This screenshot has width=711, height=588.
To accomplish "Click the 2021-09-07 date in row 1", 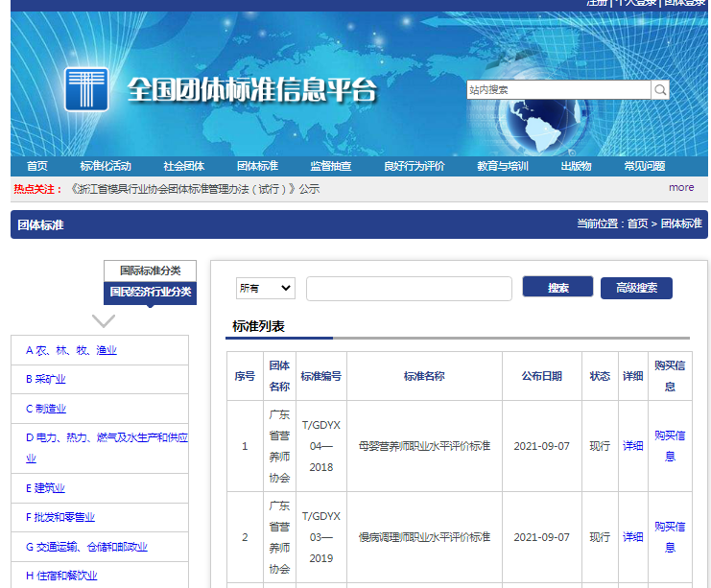I will [x=541, y=446].
